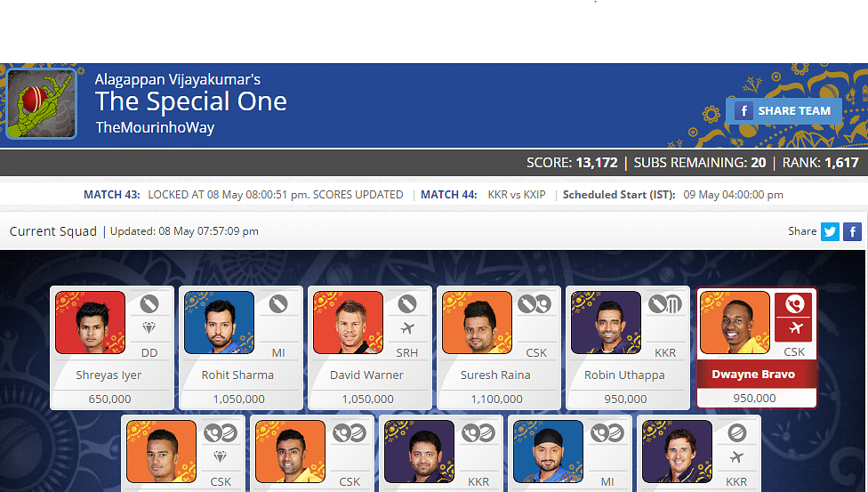Click the Robin Uthappa name
This screenshot has height=492, width=868.
[624, 375]
